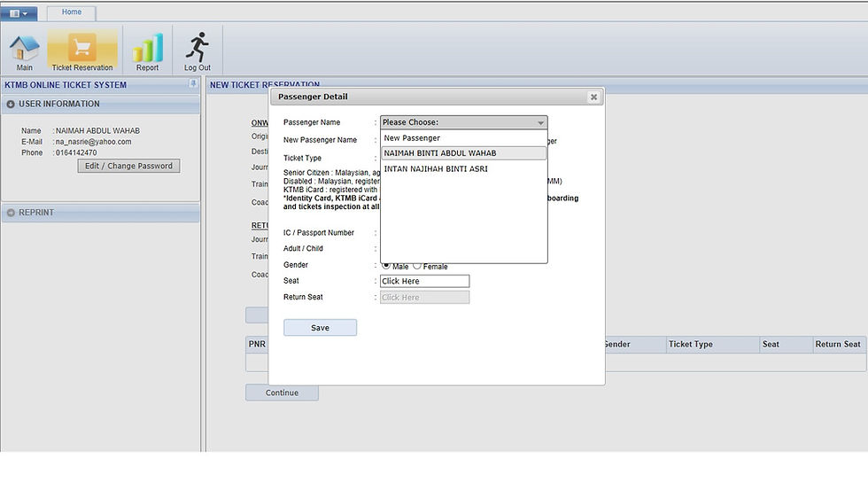
Task: Click the phone number 0164142470
Action: click(76, 152)
